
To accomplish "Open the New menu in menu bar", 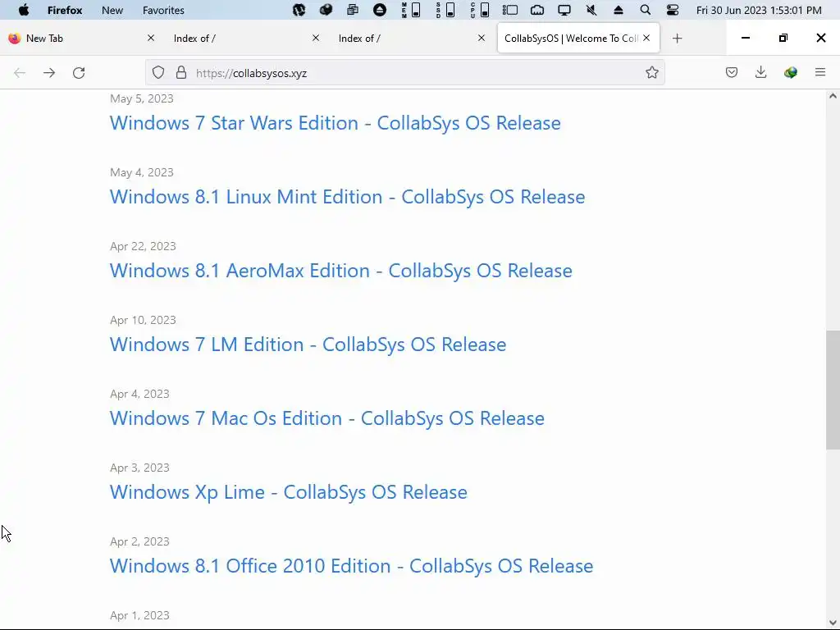I will click(112, 10).
